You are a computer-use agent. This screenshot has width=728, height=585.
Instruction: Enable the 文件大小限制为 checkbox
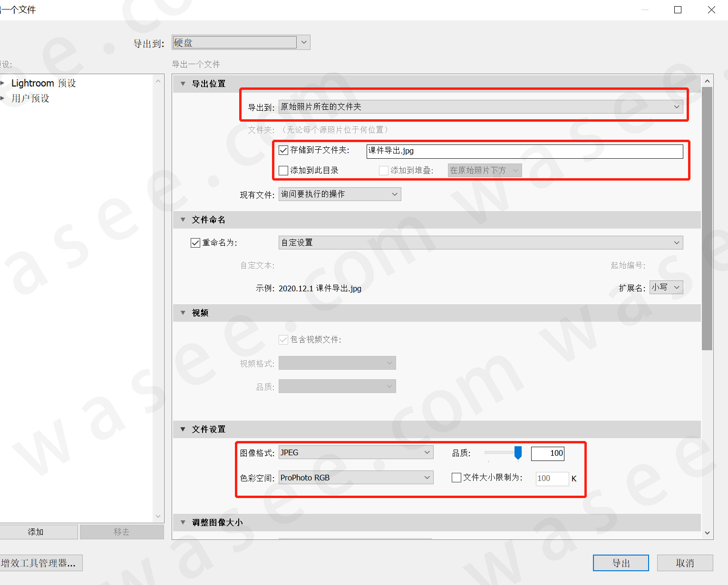(456, 478)
